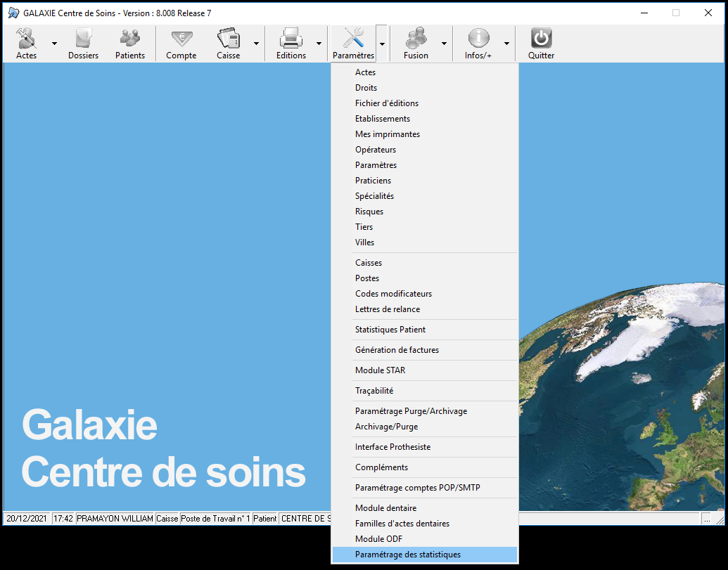Close the GALAXIE window
This screenshot has width=728, height=570.
[708, 13]
